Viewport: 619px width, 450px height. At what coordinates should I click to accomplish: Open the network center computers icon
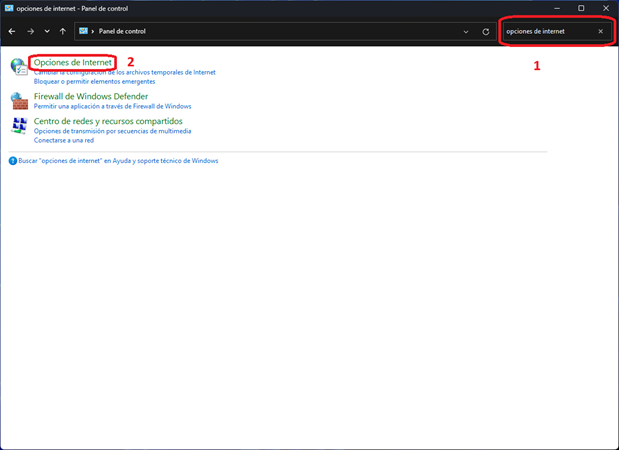tap(19, 126)
